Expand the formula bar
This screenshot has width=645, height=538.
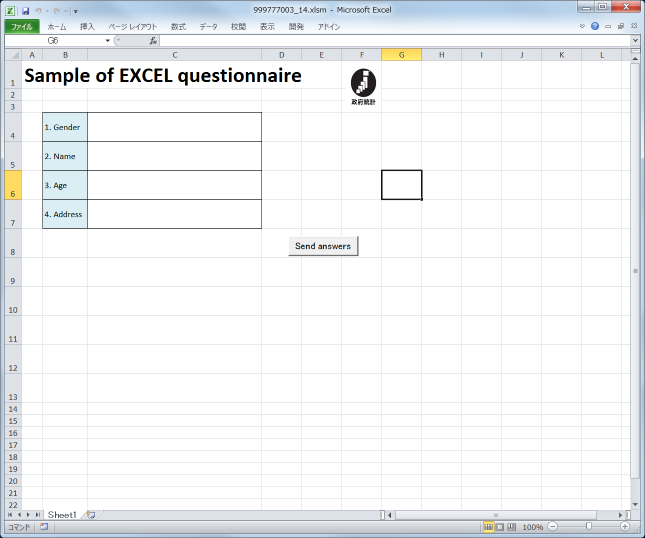pos(636,41)
